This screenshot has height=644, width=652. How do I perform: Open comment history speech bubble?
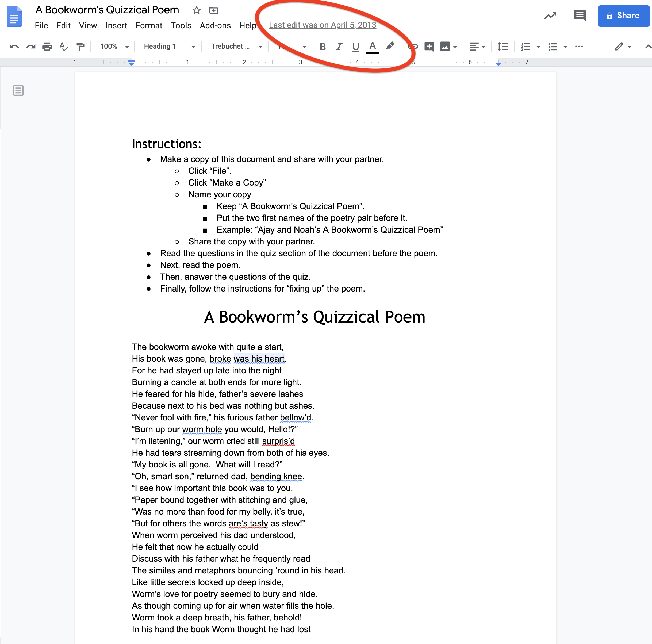tap(580, 16)
